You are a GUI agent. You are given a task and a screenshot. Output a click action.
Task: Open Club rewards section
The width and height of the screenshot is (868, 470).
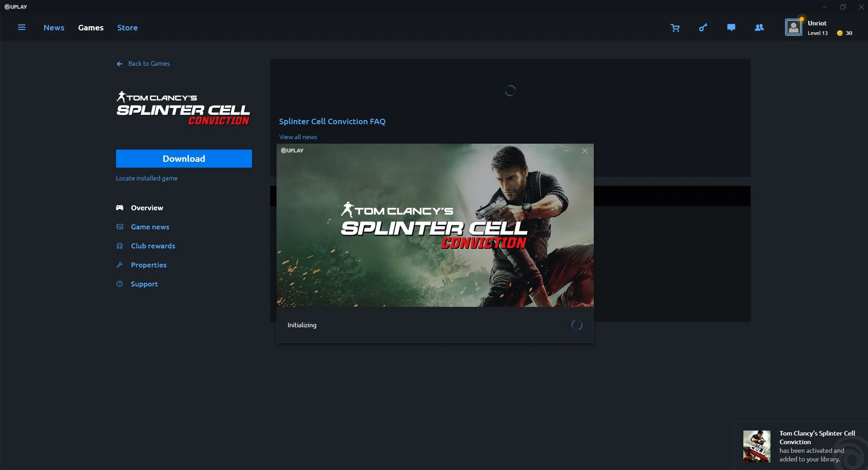click(153, 246)
